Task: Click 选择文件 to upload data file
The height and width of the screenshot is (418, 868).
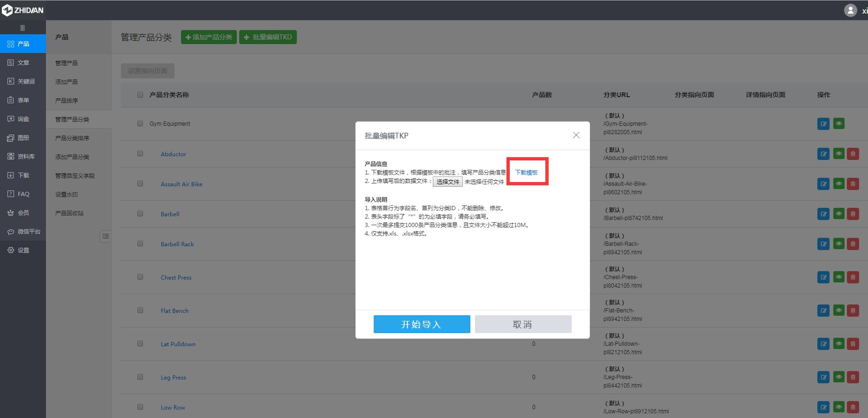Action: (x=447, y=182)
